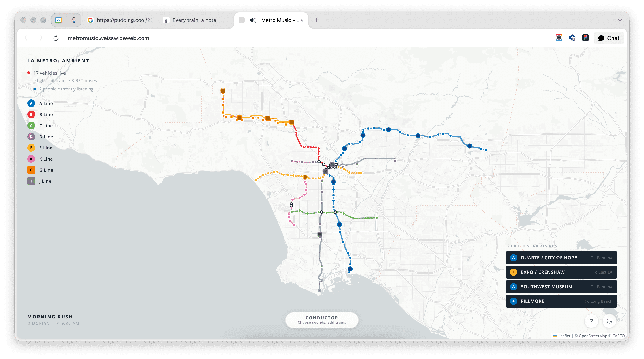Select Fillmore arrival row
Screen dimensions: 644x359
pyautogui.click(x=561, y=301)
